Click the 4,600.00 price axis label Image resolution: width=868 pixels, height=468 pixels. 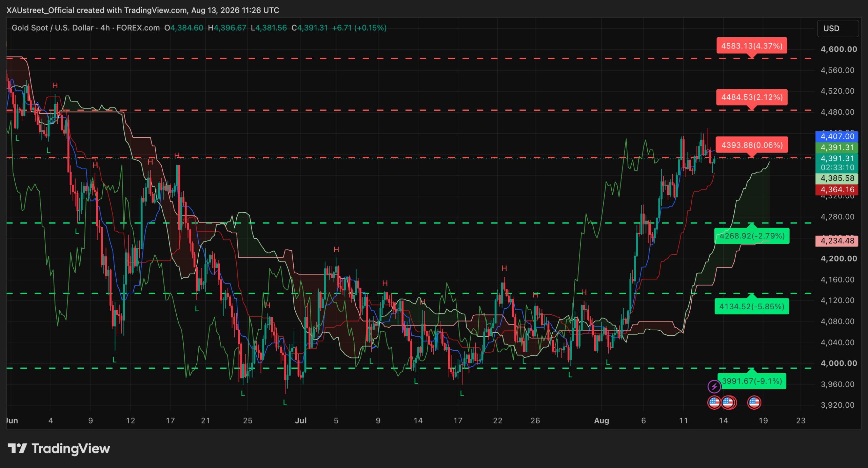point(839,49)
